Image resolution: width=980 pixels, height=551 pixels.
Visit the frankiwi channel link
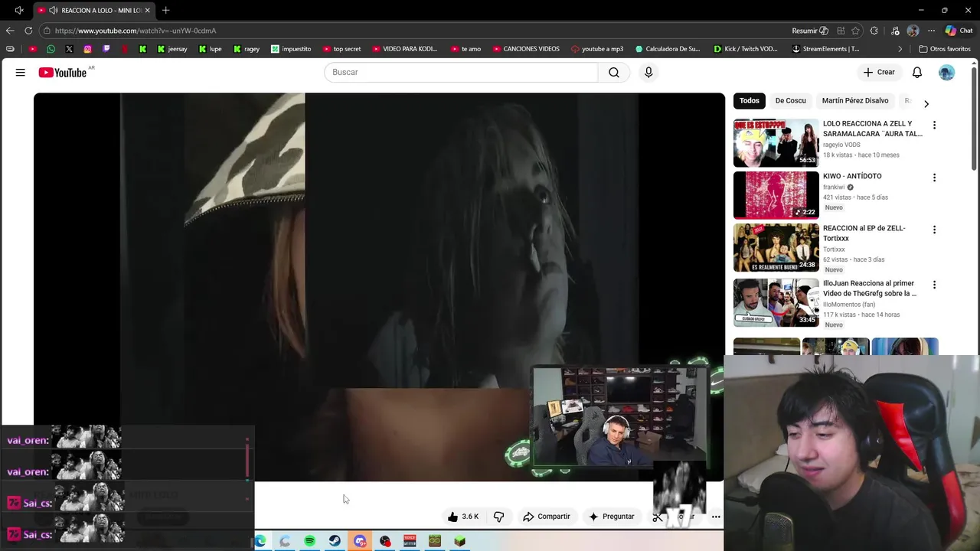point(834,187)
